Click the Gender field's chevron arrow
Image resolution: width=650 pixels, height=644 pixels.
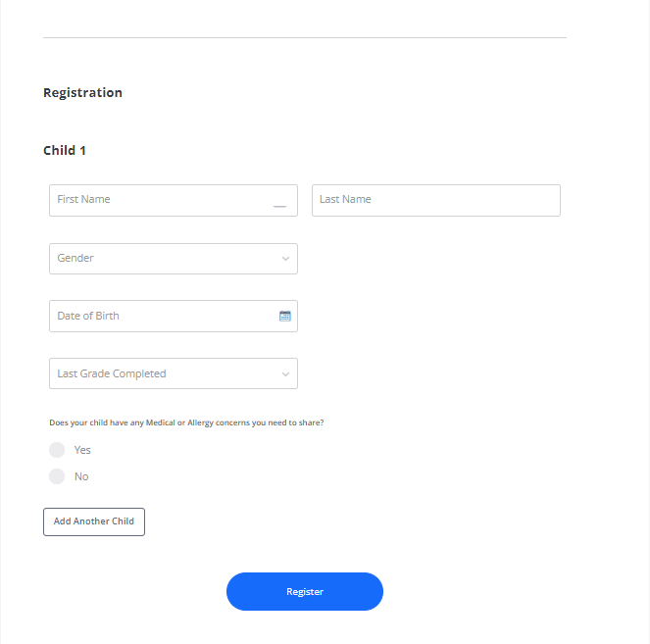click(x=285, y=259)
